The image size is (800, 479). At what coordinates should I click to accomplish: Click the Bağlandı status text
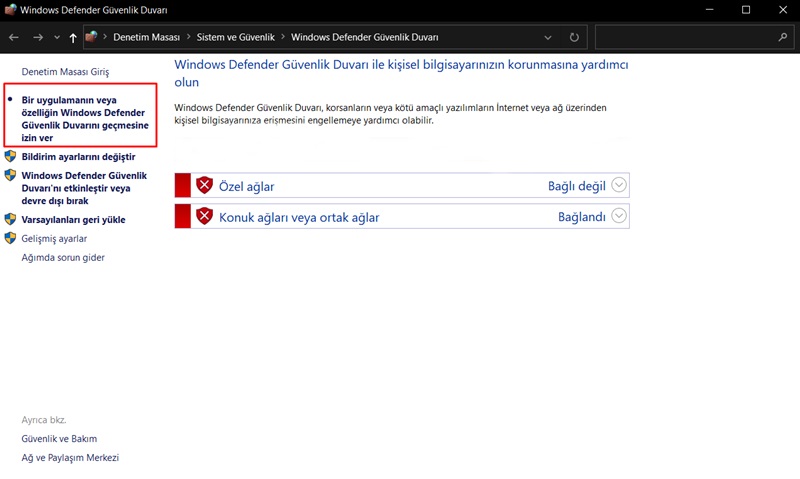(x=582, y=217)
